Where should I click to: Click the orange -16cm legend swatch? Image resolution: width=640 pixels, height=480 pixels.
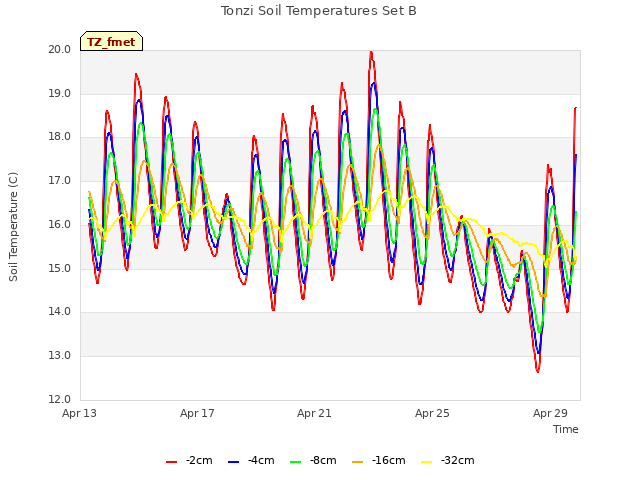coord(357,462)
